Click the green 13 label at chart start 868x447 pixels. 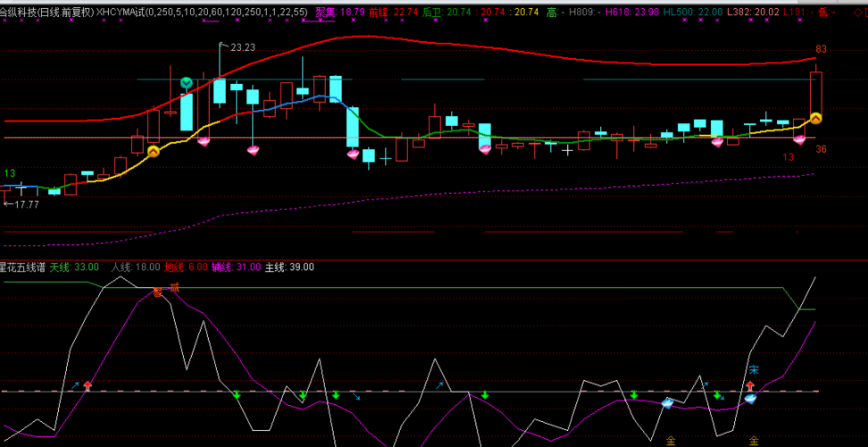click(x=10, y=174)
